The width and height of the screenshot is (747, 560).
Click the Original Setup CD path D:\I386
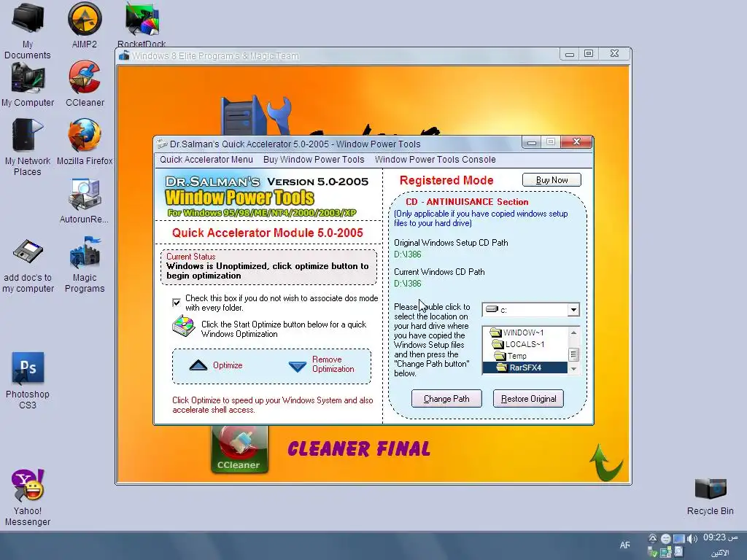(x=408, y=254)
